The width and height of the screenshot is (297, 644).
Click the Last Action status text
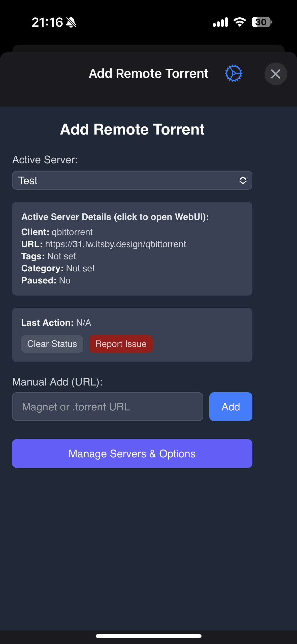tap(56, 323)
